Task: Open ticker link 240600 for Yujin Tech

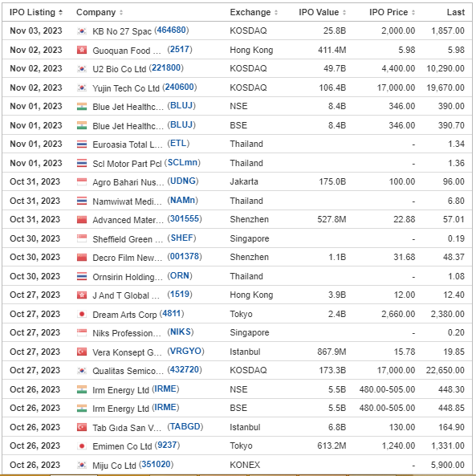Action: coord(180,87)
